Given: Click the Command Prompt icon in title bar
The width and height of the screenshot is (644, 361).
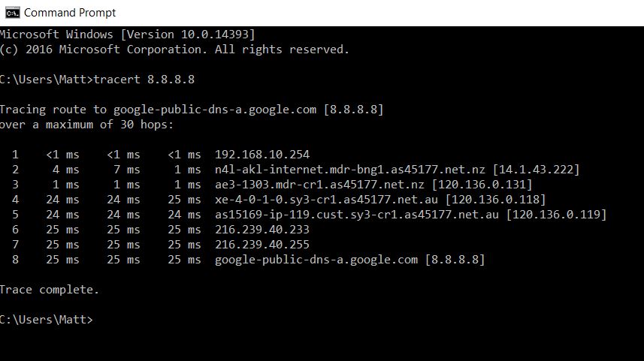Looking at the screenshot, I should click(x=11, y=13).
